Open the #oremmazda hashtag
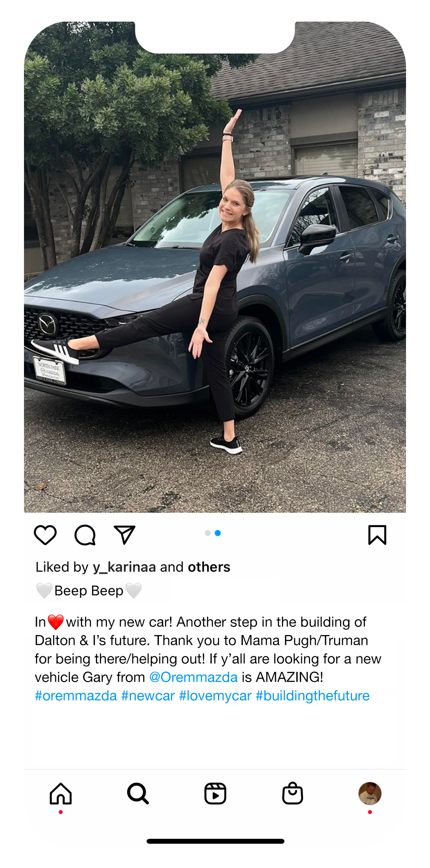 pos(76,695)
